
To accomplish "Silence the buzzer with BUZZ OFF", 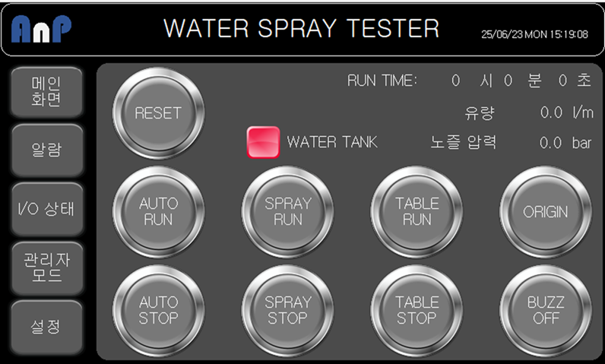I will click(546, 310).
